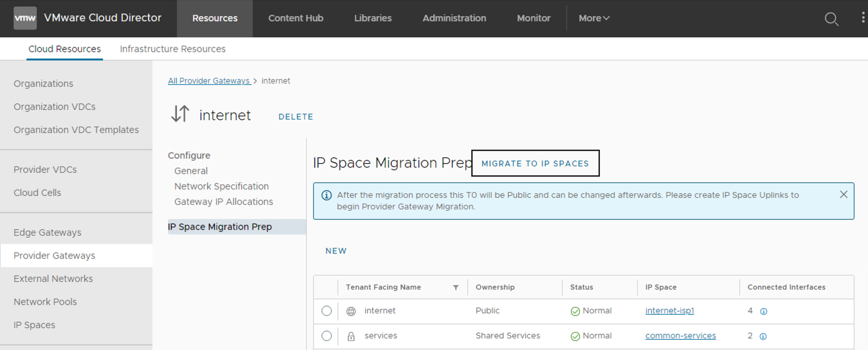Image resolution: width=868 pixels, height=350 pixels.
Task: Expand the More dropdown menu
Action: coord(593,18)
